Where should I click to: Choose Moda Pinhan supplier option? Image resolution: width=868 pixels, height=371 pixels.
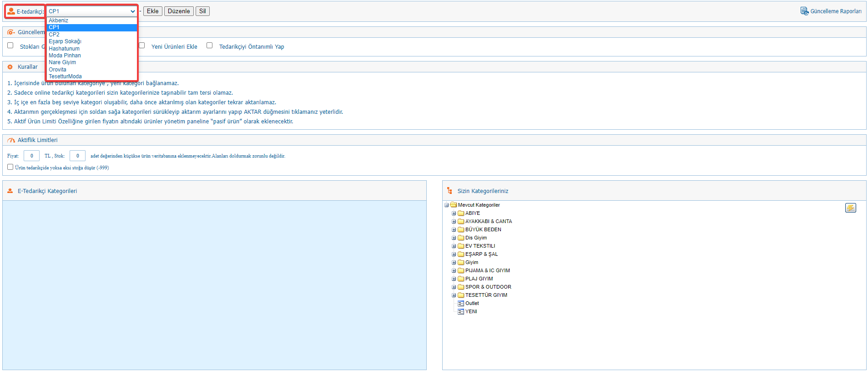(x=92, y=56)
